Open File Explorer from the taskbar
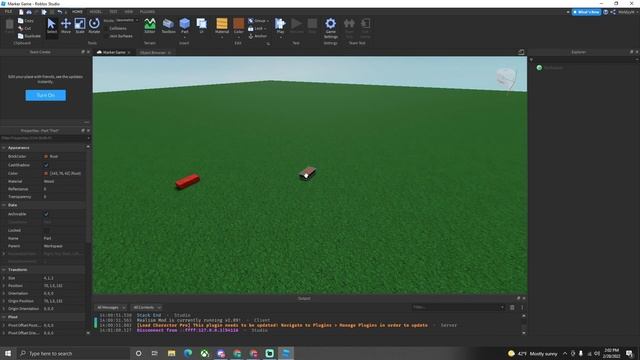The width and height of the screenshot is (640, 360). click(x=171, y=353)
